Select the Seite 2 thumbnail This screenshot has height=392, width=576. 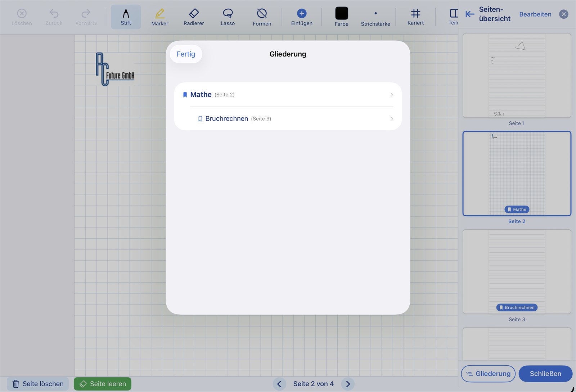(517, 174)
